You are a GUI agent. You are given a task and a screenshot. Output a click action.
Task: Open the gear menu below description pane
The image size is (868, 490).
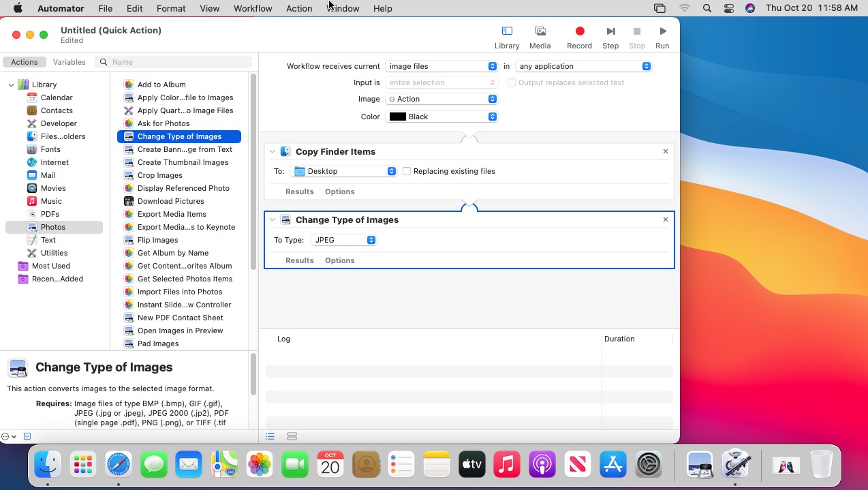[x=9, y=436]
